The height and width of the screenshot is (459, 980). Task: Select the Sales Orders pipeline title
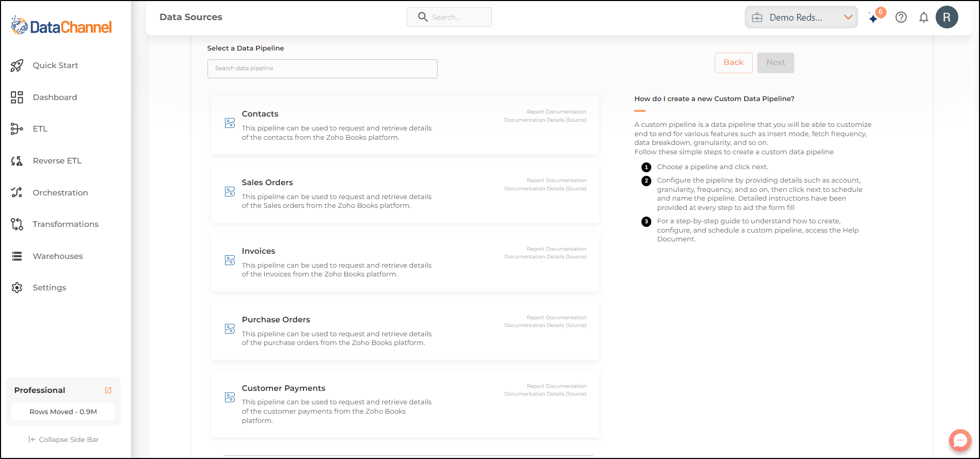point(267,183)
